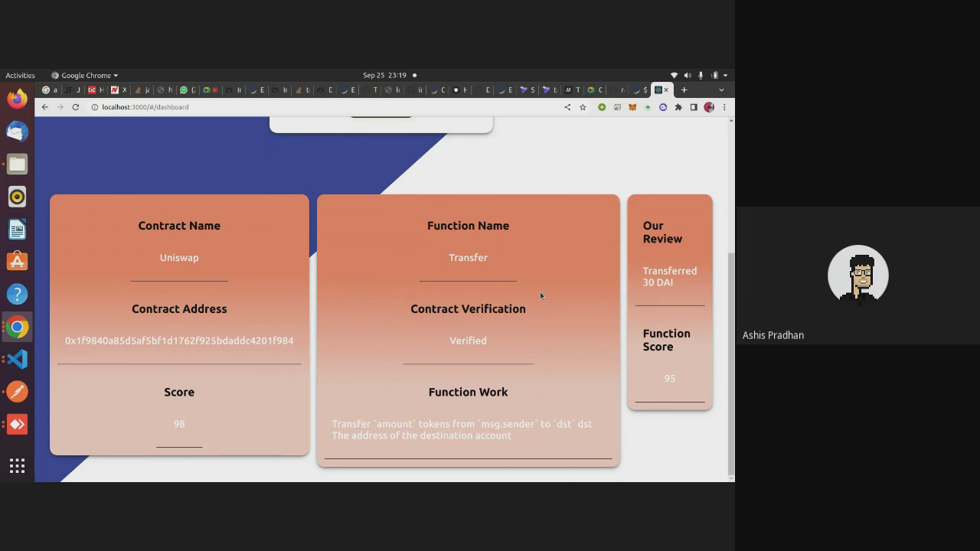
Task: Open the Help icon in the dock
Action: tap(17, 294)
